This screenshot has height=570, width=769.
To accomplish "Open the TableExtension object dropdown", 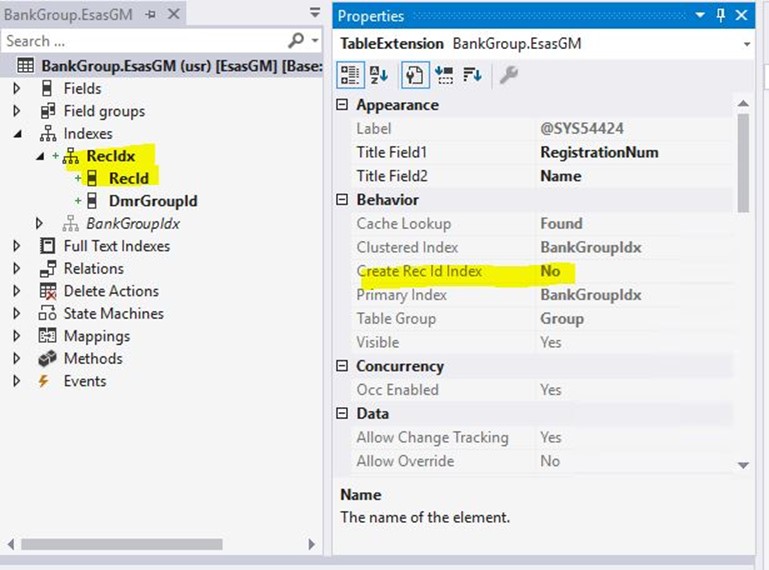I will (746, 44).
